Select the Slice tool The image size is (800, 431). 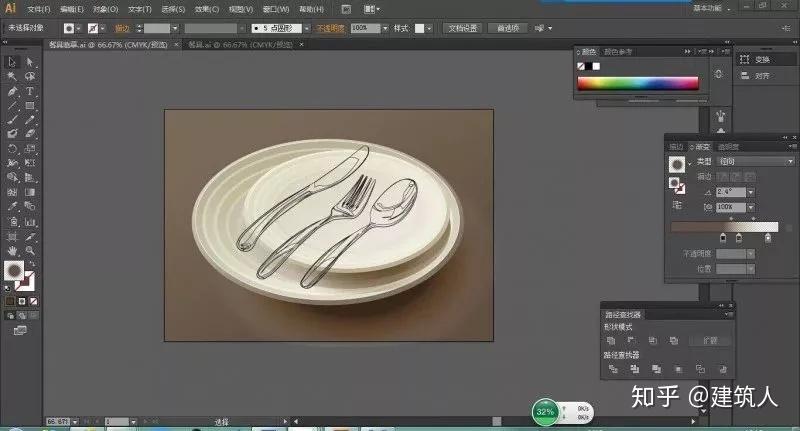click(30, 236)
